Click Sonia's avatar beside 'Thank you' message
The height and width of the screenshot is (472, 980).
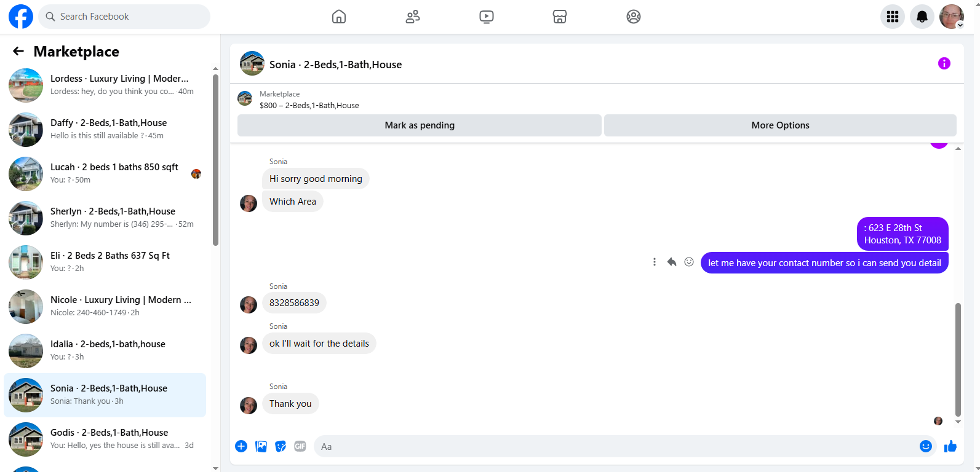(x=249, y=406)
